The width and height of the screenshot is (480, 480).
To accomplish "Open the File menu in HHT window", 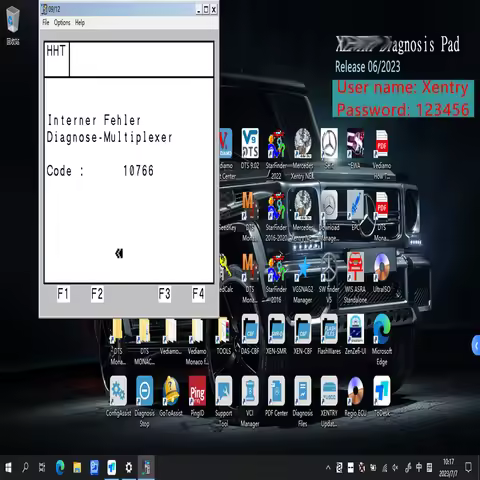I will (x=46, y=23).
